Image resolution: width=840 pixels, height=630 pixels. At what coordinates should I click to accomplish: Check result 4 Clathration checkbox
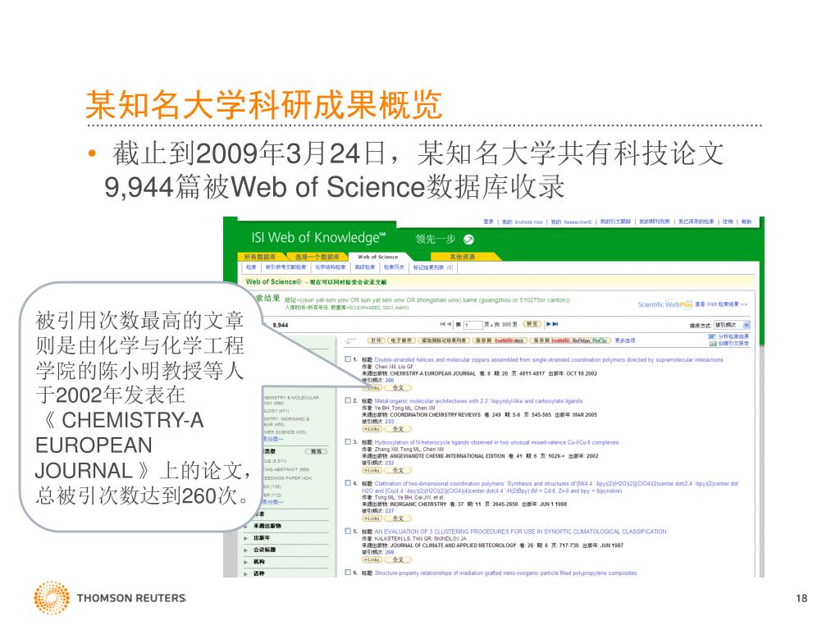pos(348,482)
